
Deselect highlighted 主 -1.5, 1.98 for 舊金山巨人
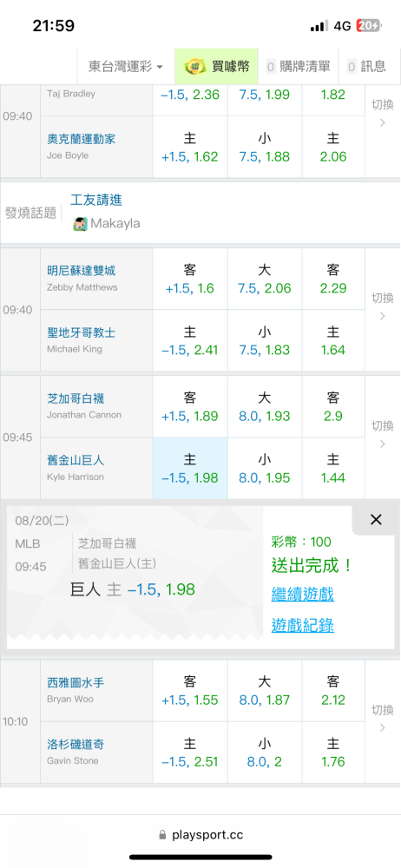click(190, 469)
